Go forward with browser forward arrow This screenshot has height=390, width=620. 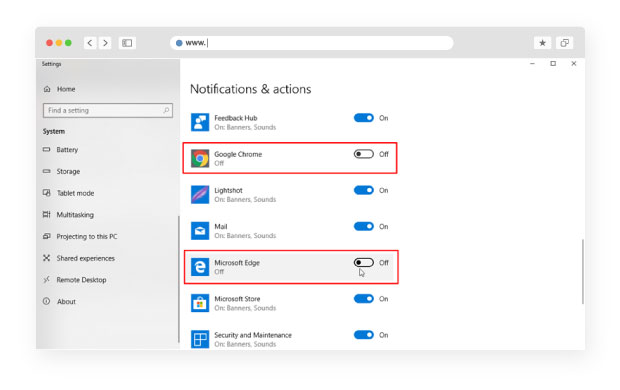(105, 43)
